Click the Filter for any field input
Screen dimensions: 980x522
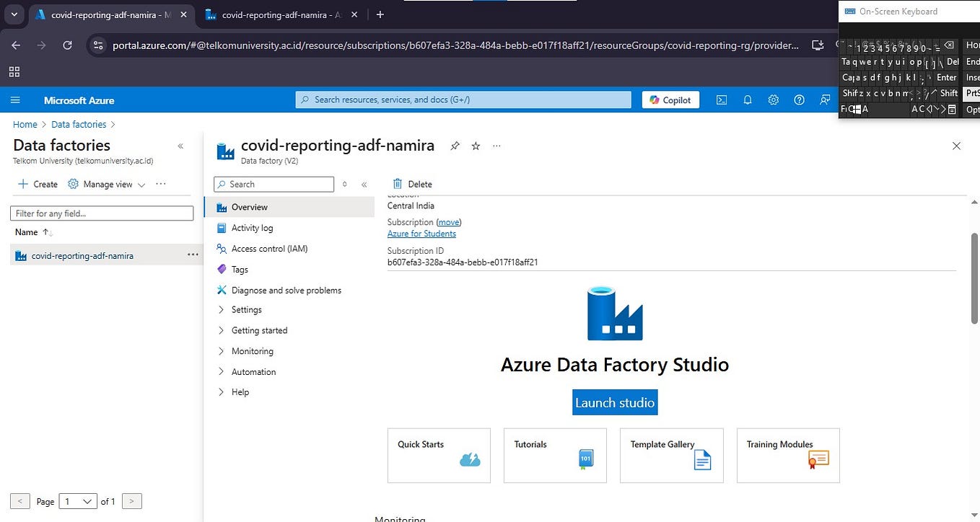(x=101, y=213)
